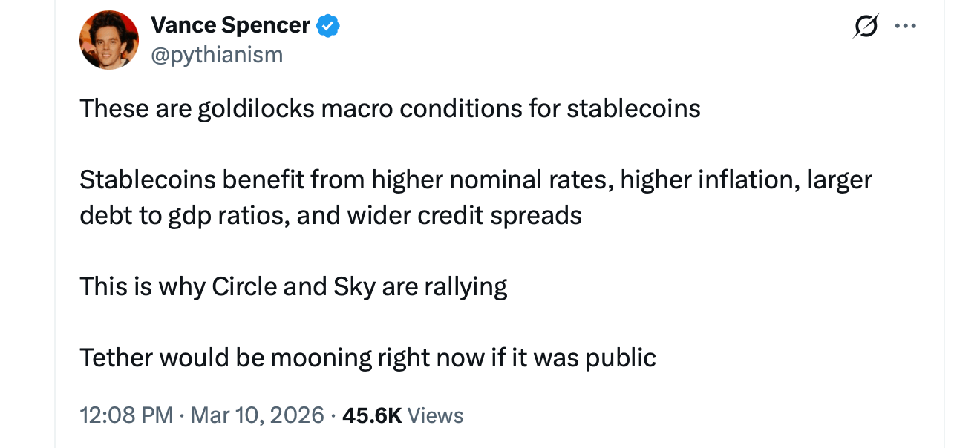Click the Circle mention in tweet text
This screenshot has height=448, width=980.
pyautogui.click(x=245, y=286)
